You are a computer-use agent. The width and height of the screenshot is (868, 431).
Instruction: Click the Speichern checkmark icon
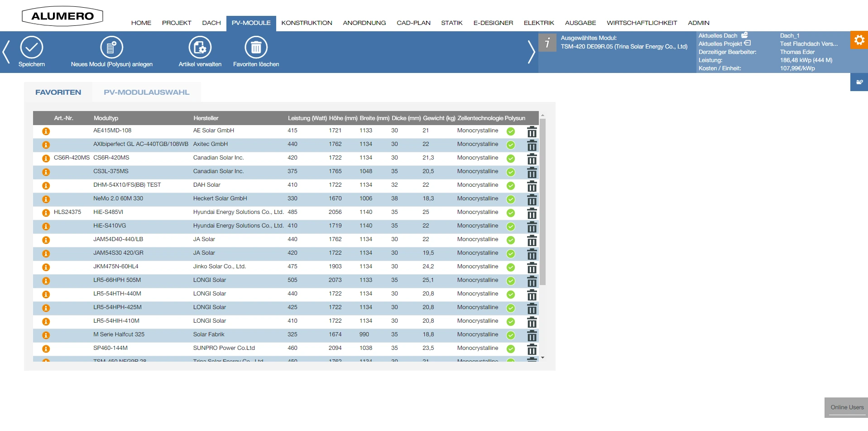[x=31, y=48]
